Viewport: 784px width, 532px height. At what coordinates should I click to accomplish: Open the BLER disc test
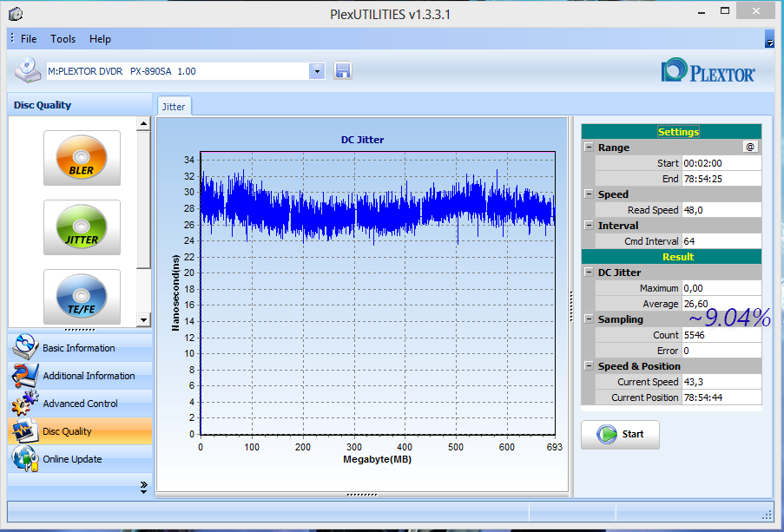coord(82,158)
